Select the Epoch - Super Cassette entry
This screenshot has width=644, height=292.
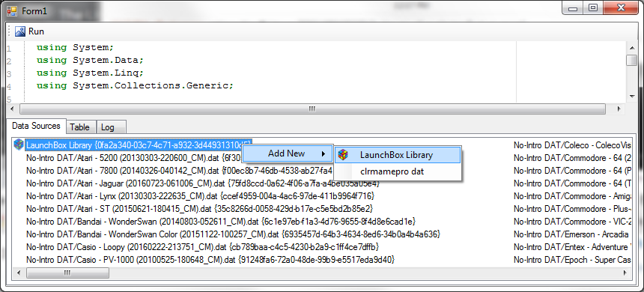pos(573,260)
